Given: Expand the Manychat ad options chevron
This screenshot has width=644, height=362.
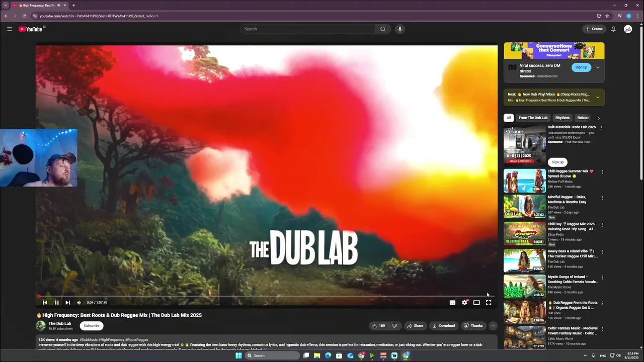Looking at the screenshot, I should click(x=598, y=67).
